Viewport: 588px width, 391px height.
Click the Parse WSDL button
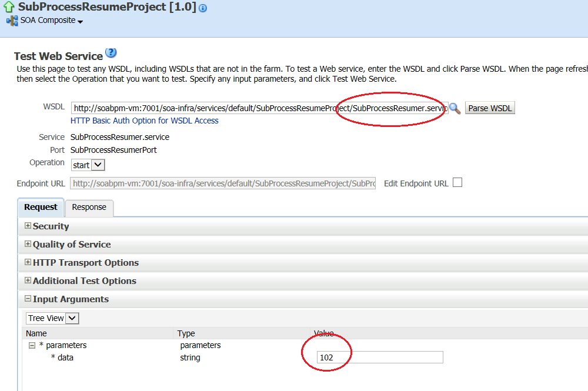coord(490,108)
